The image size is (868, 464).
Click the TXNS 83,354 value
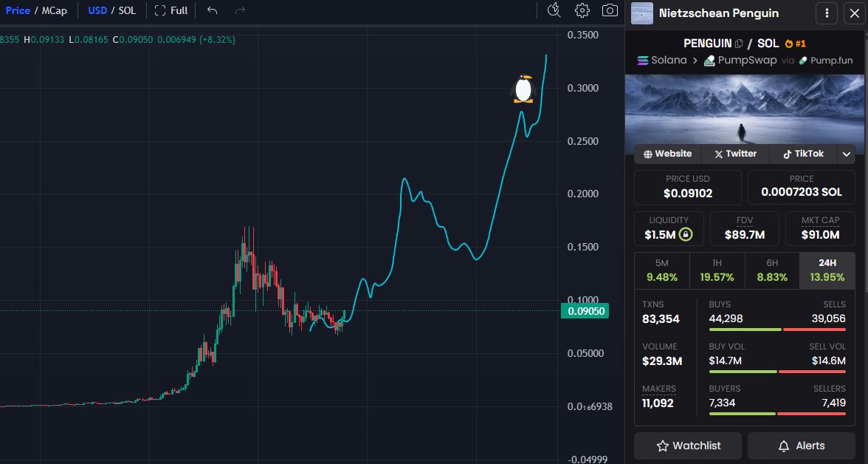tap(661, 319)
